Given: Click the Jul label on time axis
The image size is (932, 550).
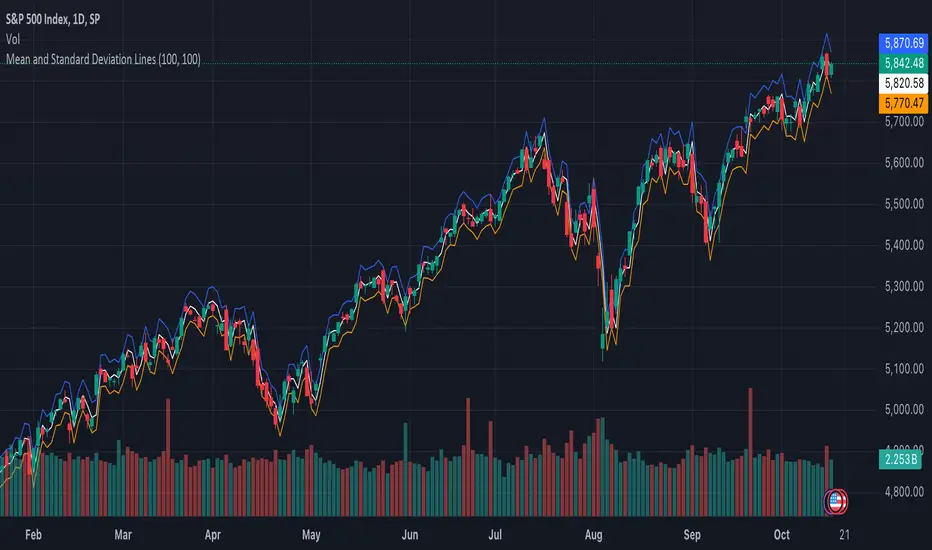Looking at the screenshot, I should [495, 535].
